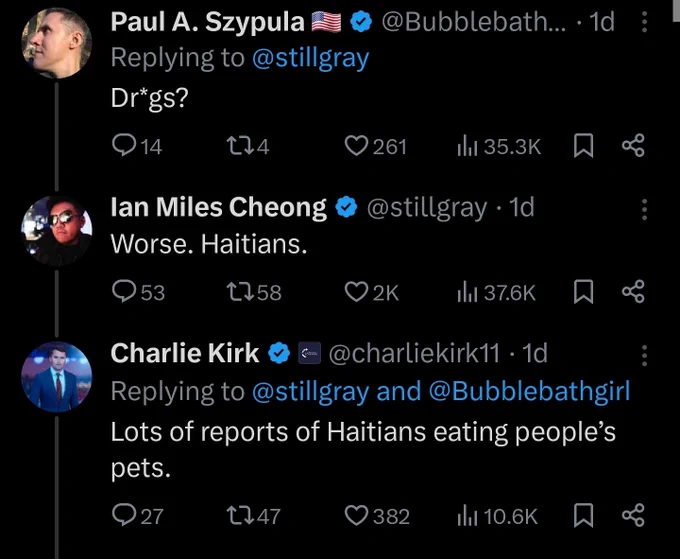This screenshot has height=559, width=680.
Task: Open the @stillgray link in the top reply line
Action: (x=311, y=58)
